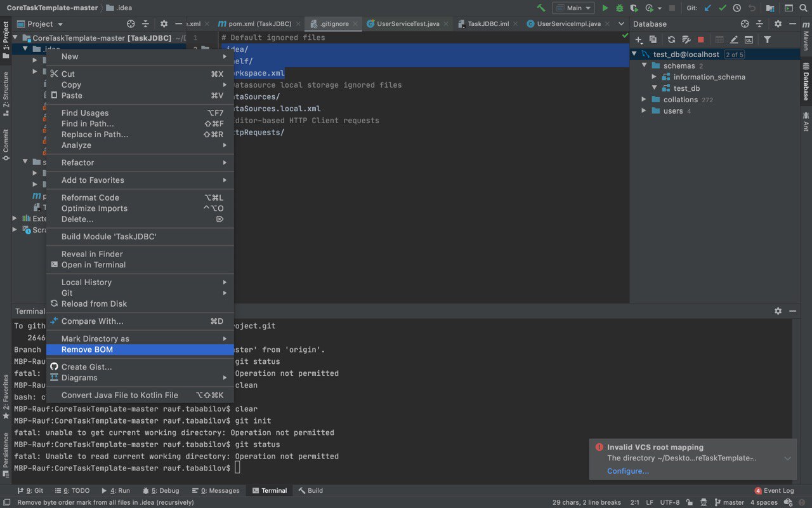
Task: Click the 2:1 caret position indicator
Action: tap(634, 502)
